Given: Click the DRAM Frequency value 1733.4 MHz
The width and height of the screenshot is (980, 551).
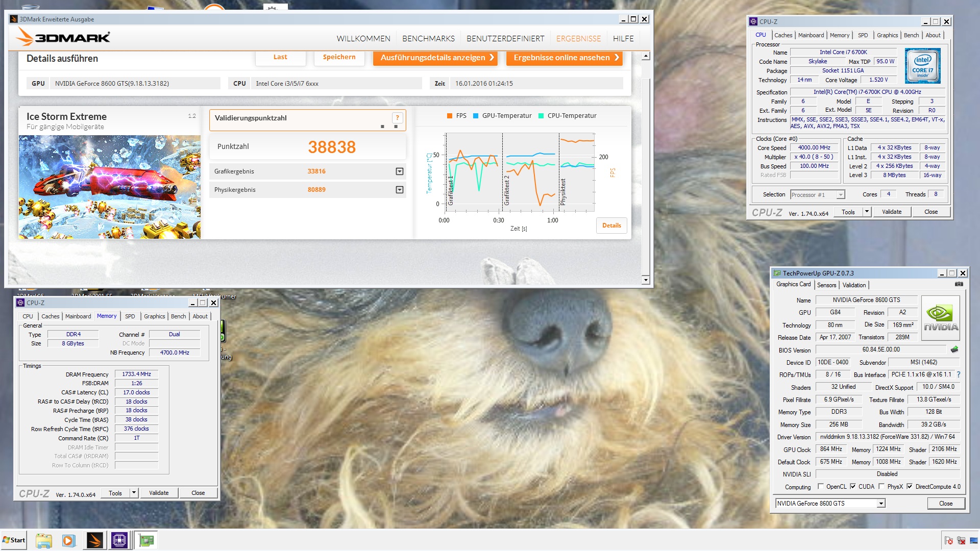Looking at the screenshot, I should (x=136, y=374).
